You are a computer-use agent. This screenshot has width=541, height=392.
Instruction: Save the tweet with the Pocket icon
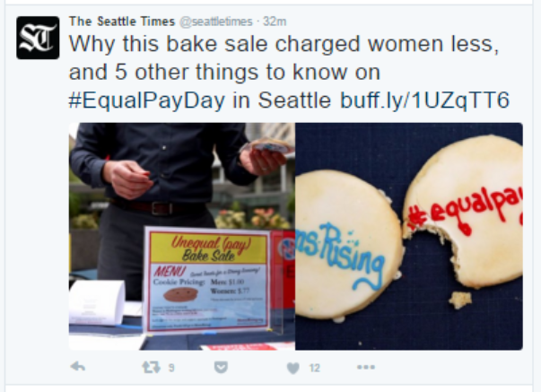(221, 368)
